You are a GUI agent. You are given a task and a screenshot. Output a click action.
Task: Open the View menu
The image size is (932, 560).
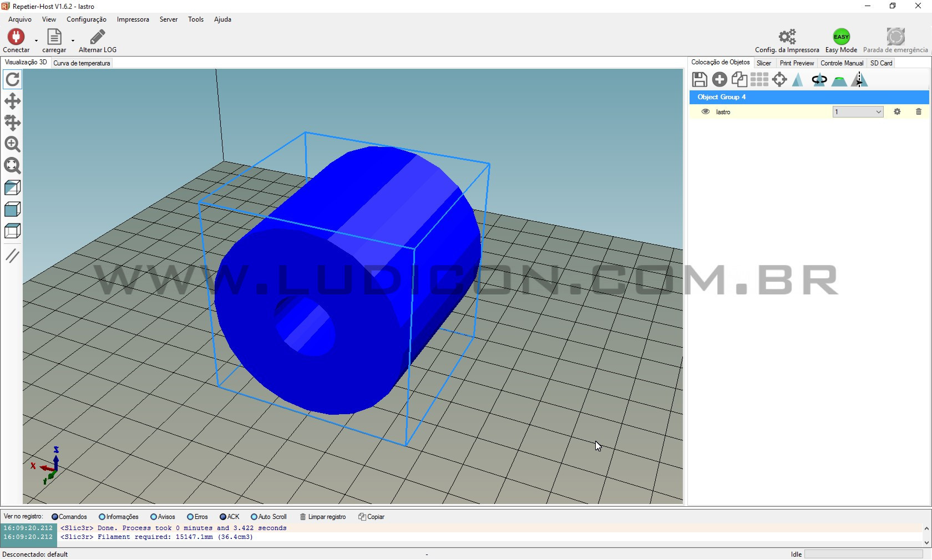(x=49, y=19)
